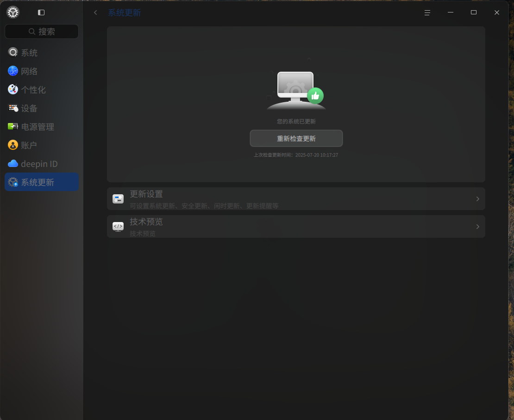Click the 更新设置 description subtitle
This screenshot has width=514, height=420.
pos(204,206)
